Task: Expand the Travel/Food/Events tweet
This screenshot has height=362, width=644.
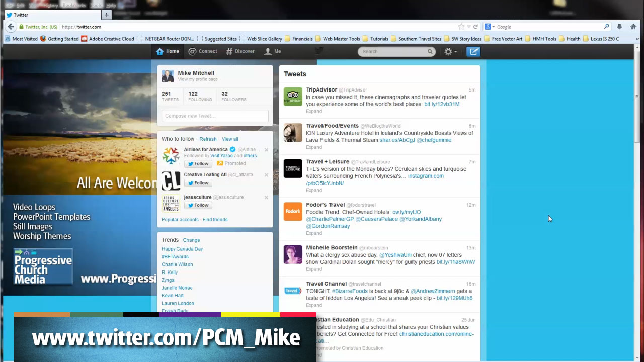Action: click(314, 147)
